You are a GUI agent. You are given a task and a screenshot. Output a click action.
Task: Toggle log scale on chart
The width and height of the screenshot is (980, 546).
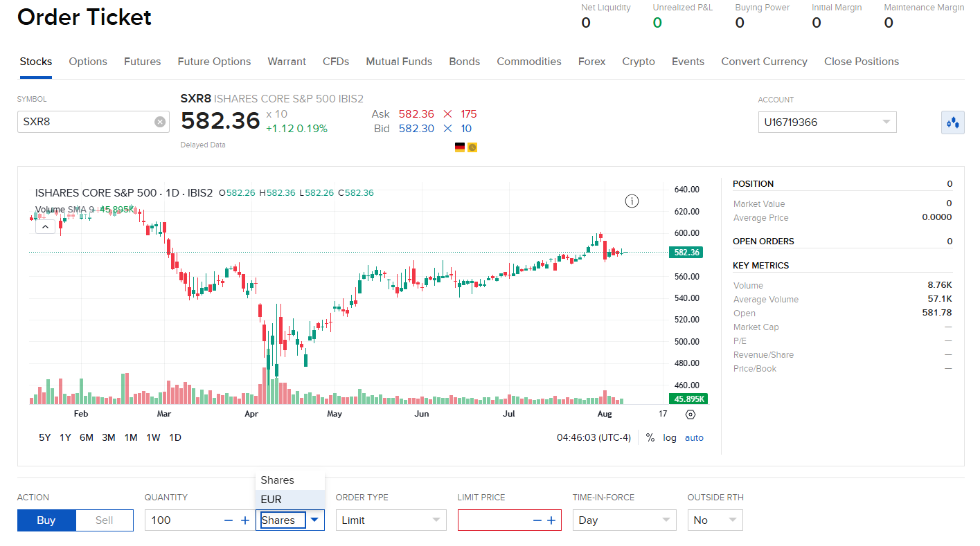670,437
